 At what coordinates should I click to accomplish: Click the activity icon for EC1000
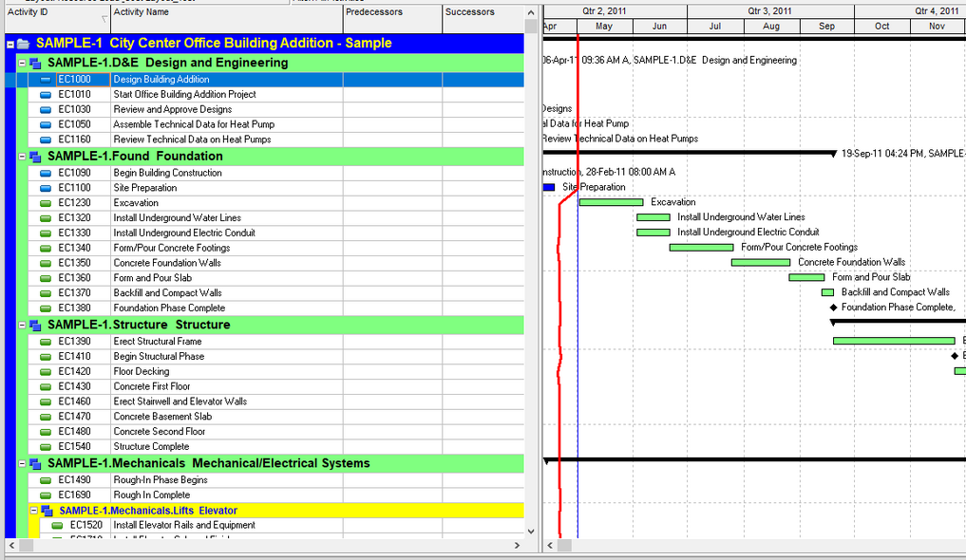(46, 80)
